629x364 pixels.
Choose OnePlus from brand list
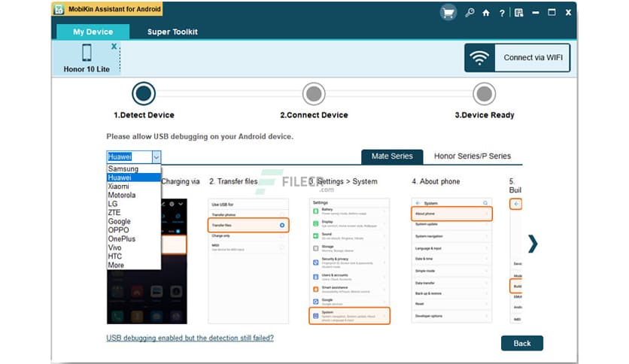(x=134, y=239)
